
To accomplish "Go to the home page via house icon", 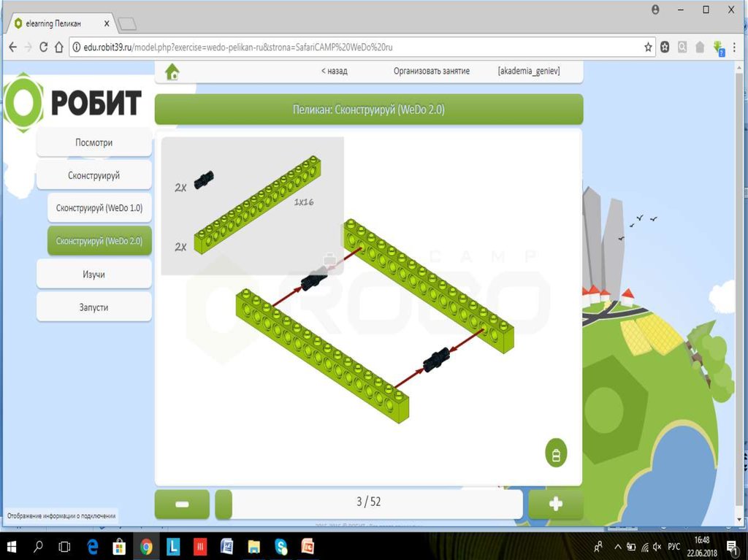I will (x=172, y=72).
